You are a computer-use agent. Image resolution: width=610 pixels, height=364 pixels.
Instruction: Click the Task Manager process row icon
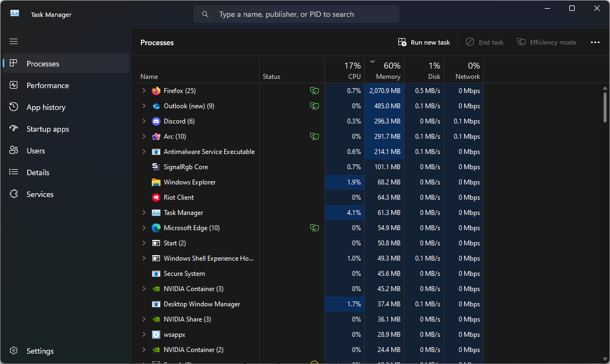click(x=156, y=213)
